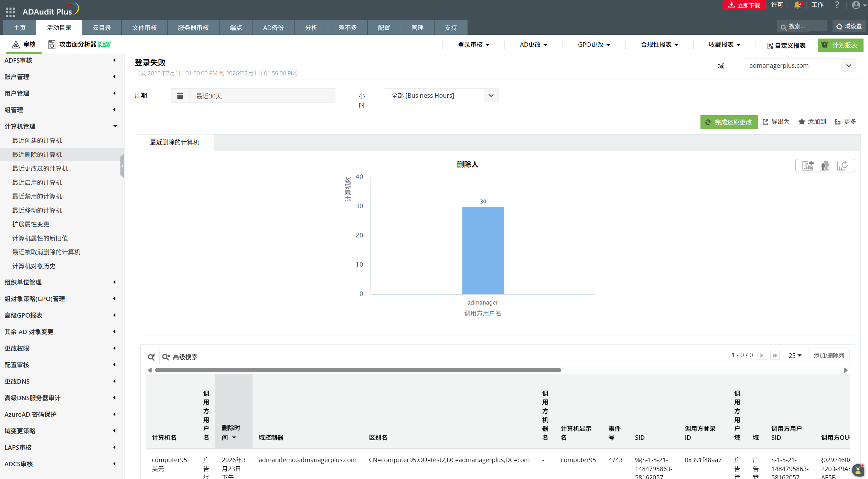The width and height of the screenshot is (868, 479).
Task: Open the chat support bubble icon
Action: [x=858, y=470]
